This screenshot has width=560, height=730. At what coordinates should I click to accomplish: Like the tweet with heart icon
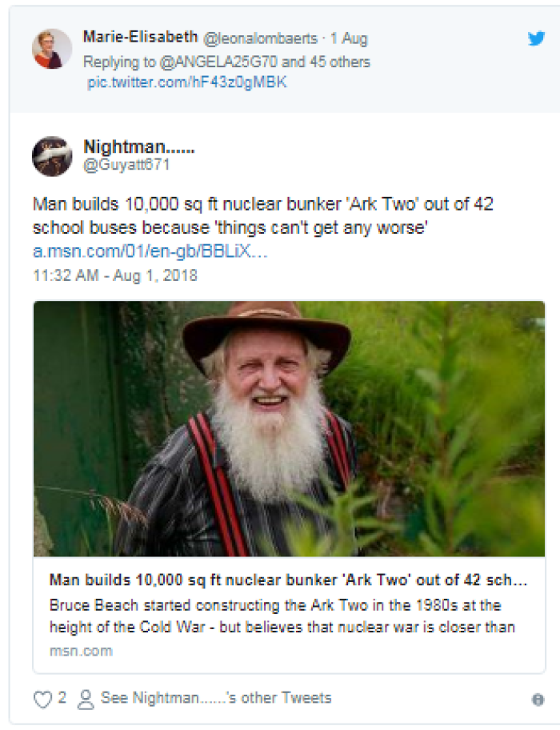(x=42, y=700)
